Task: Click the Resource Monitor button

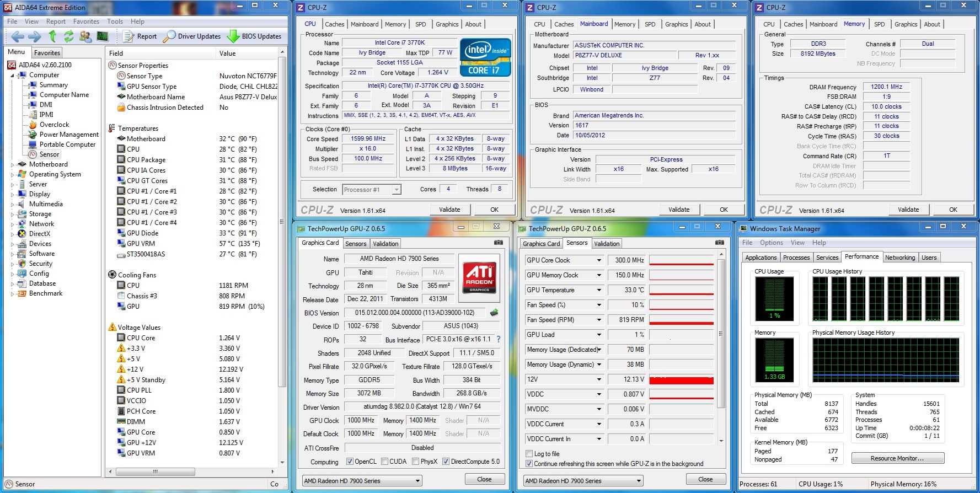Action: point(897,458)
